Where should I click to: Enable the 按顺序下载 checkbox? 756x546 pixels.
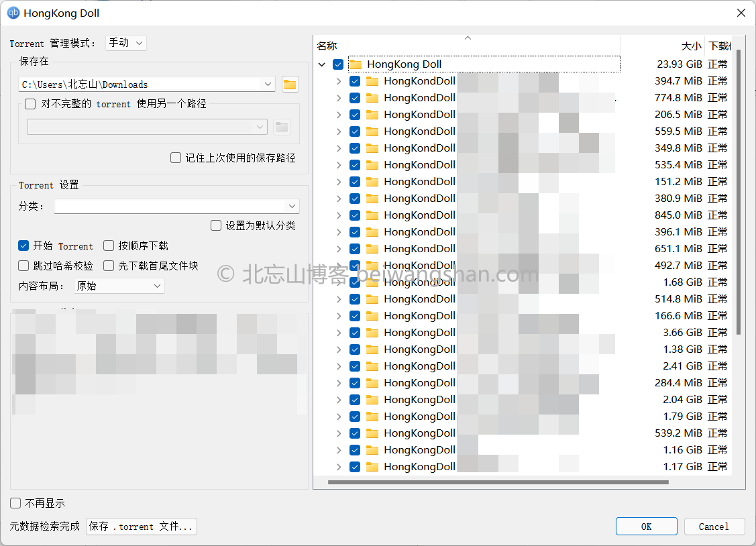pyautogui.click(x=109, y=245)
